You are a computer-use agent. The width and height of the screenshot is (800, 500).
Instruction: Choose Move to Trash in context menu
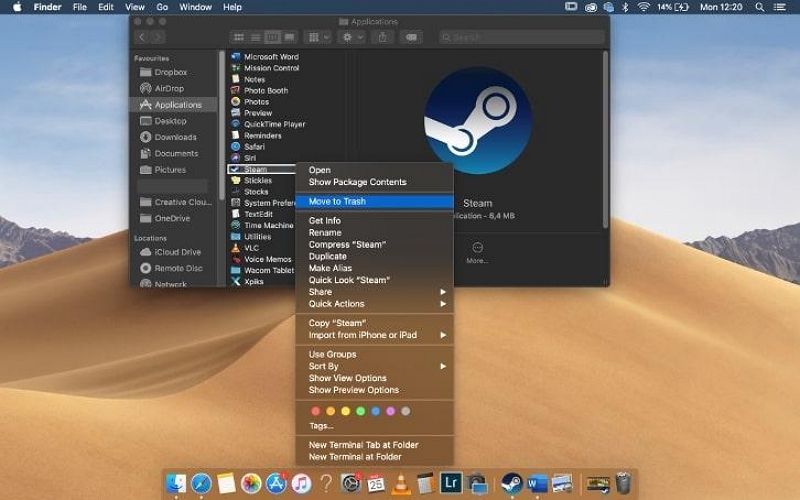[x=374, y=202]
